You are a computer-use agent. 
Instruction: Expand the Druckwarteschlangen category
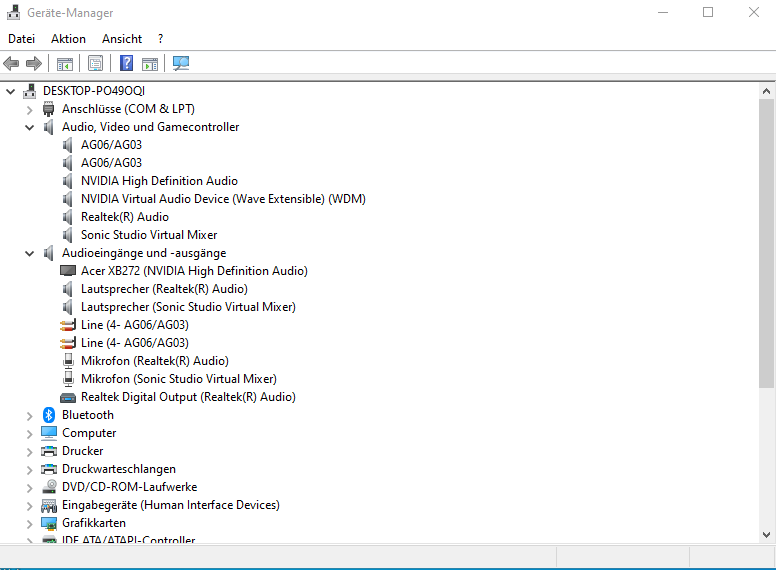point(29,470)
